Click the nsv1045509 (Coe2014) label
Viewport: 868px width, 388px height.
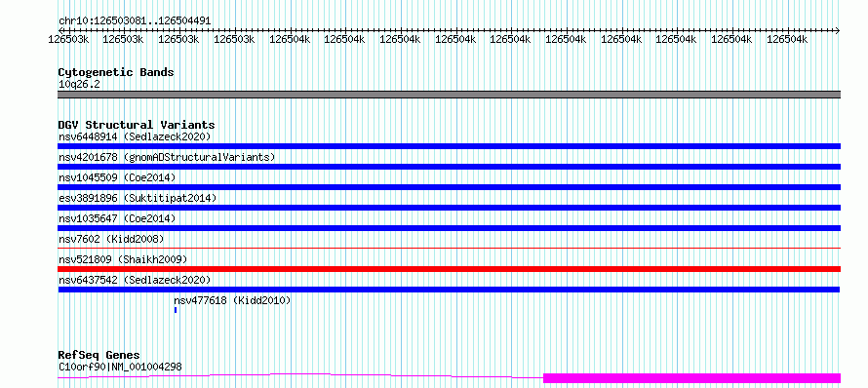[x=117, y=177]
